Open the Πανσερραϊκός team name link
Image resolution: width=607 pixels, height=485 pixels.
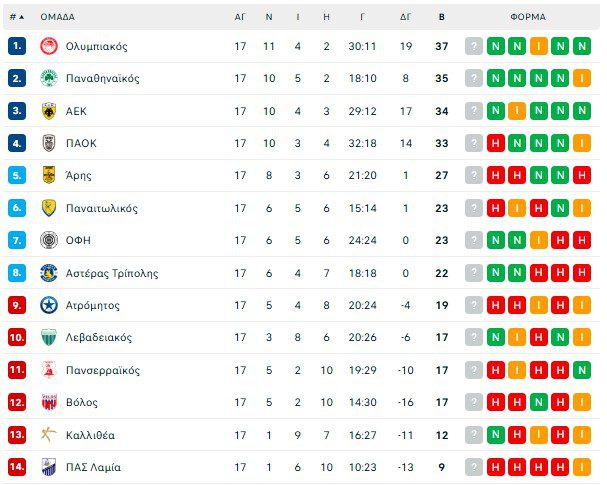(x=102, y=370)
